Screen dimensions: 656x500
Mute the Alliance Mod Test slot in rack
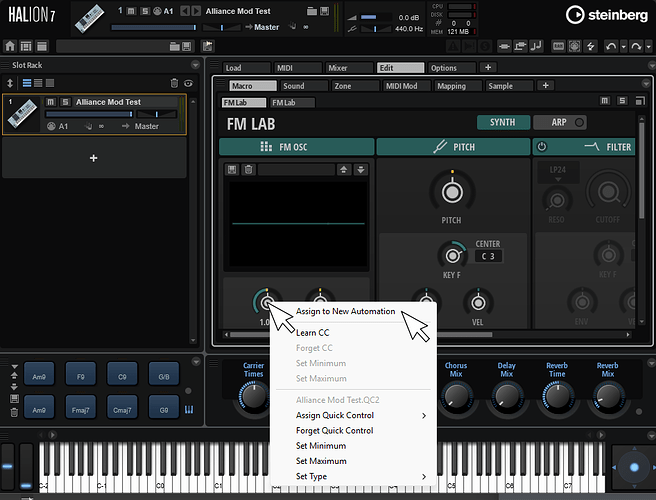click(51, 102)
